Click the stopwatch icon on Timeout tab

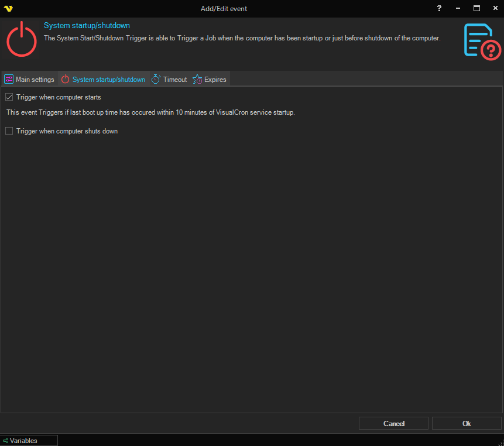tap(156, 79)
